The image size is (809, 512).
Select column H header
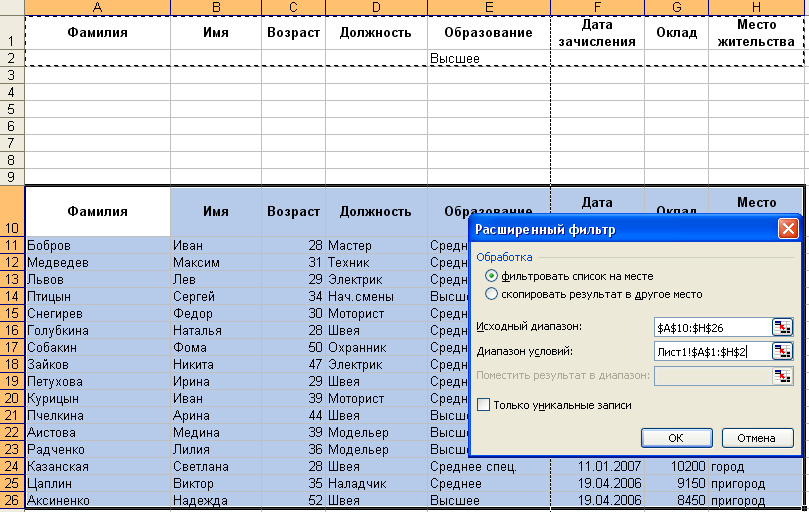click(756, 7)
